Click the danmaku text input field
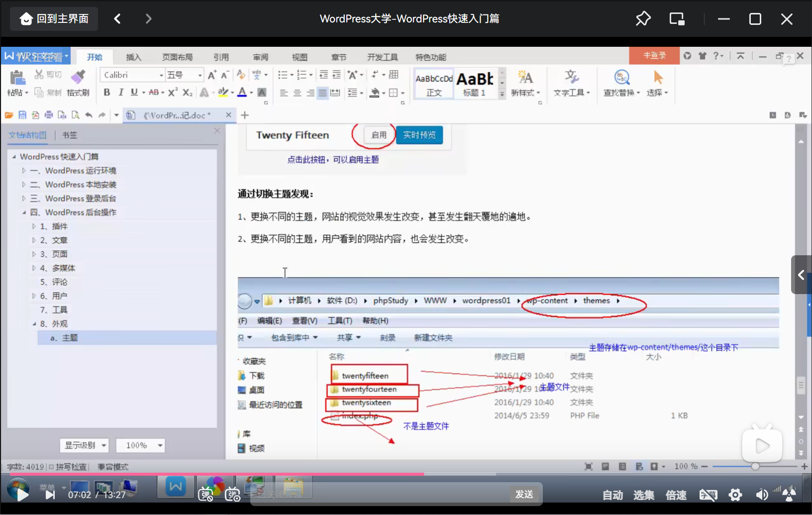 (x=381, y=494)
